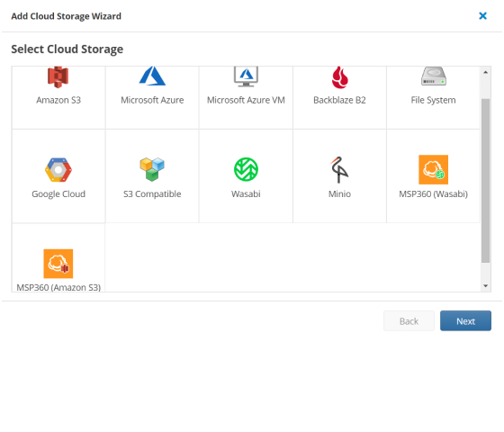Click the Minio text label
504x432 pixels.
(340, 194)
